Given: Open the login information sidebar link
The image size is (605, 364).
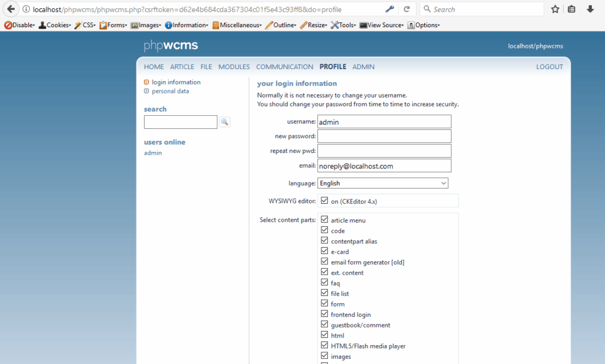Looking at the screenshot, I should tap(176, 82).
